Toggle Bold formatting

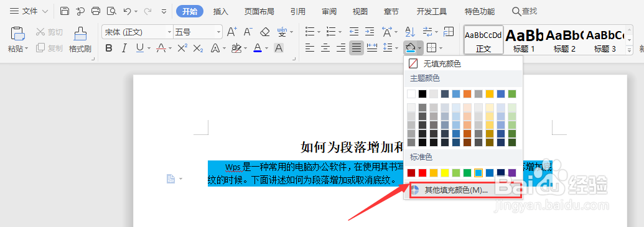109,49
